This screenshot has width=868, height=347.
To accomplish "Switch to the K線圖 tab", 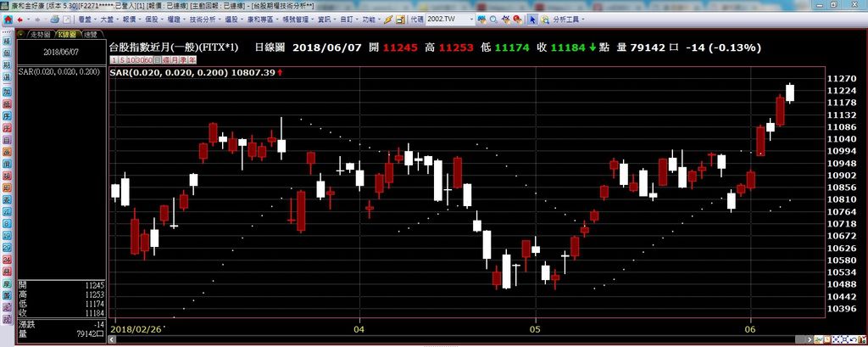I will click(66, 35).
